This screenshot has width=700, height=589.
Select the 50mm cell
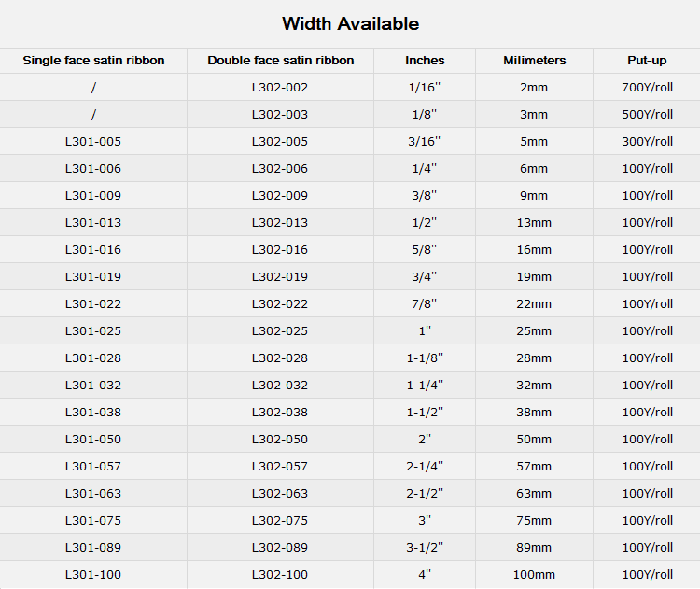[534, 439]
